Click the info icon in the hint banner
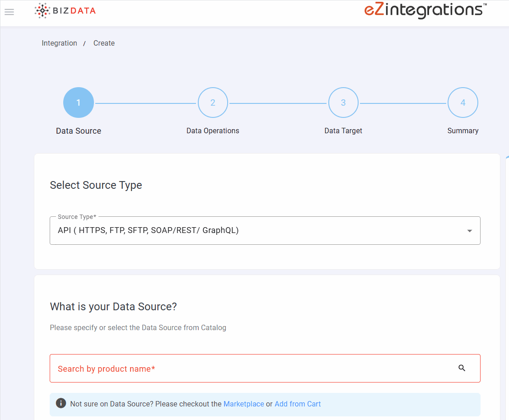 click(61, 403)
